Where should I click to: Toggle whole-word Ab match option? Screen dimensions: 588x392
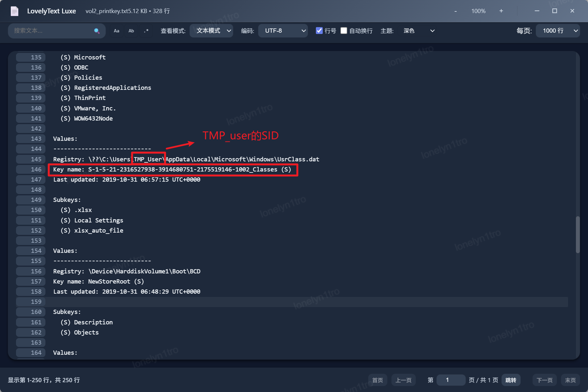click(x=131, y=31)
